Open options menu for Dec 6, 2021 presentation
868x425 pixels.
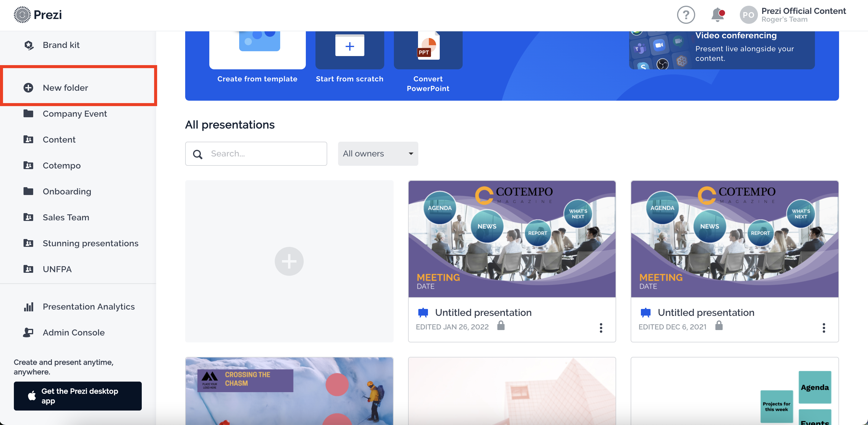pos(824,328)
